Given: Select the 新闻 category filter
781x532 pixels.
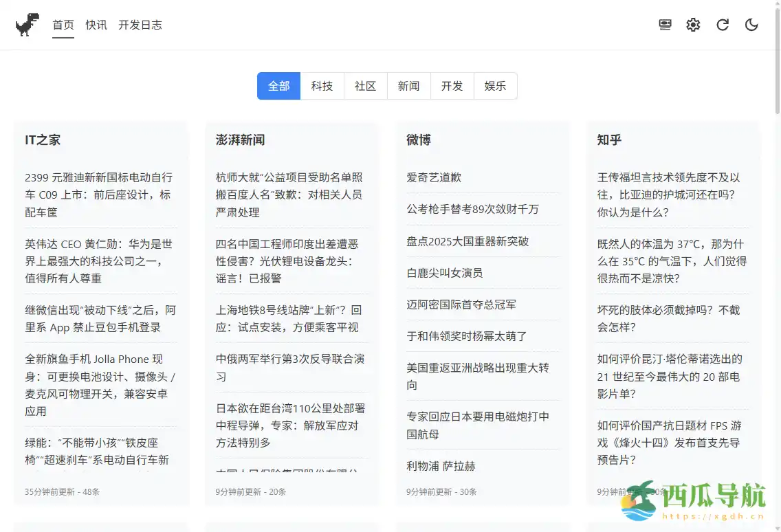Looking at the screenshot, I should click(408, 85).
